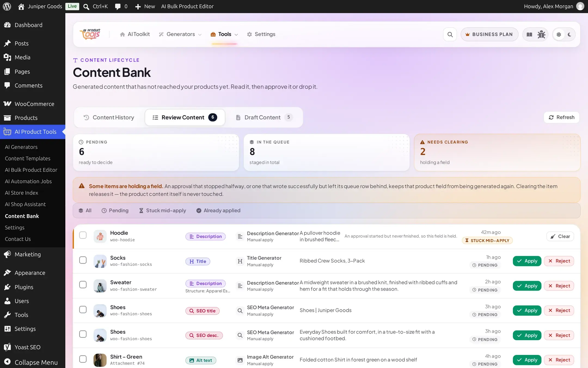This screenshot has height=368, width=588.
Task: Open Ctrl+K search in admin bar
Action: click(96, 6)
